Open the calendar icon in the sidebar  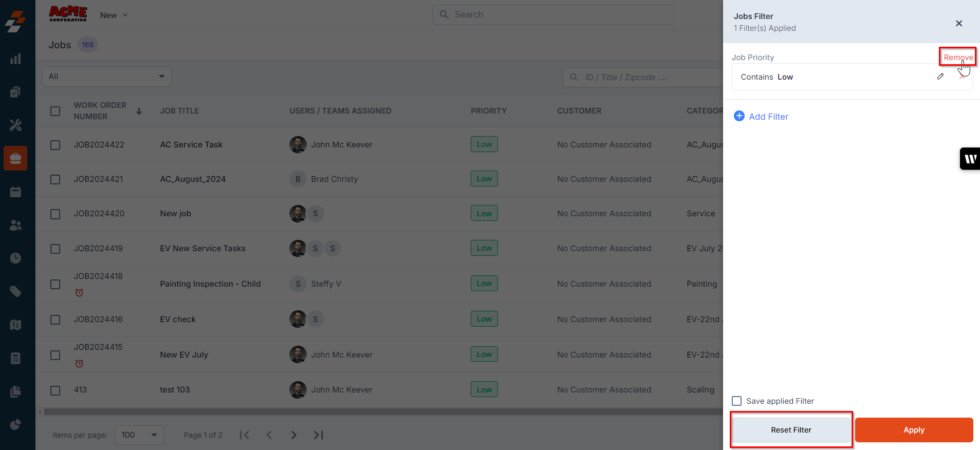pos(15,192)
